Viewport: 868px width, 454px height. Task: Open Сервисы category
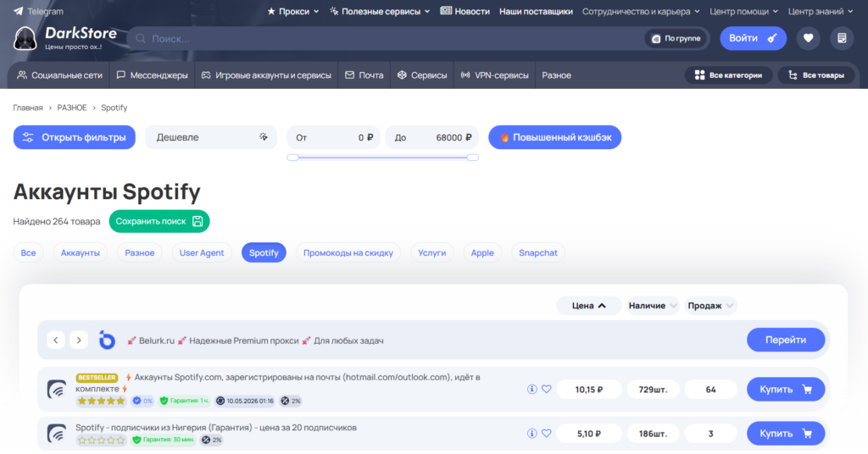422,75
